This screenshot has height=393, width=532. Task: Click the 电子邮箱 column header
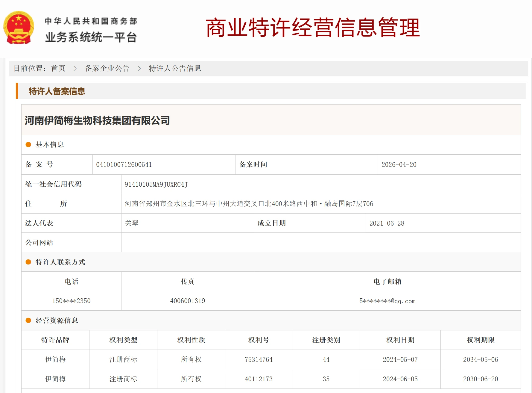tap(387, 282)
